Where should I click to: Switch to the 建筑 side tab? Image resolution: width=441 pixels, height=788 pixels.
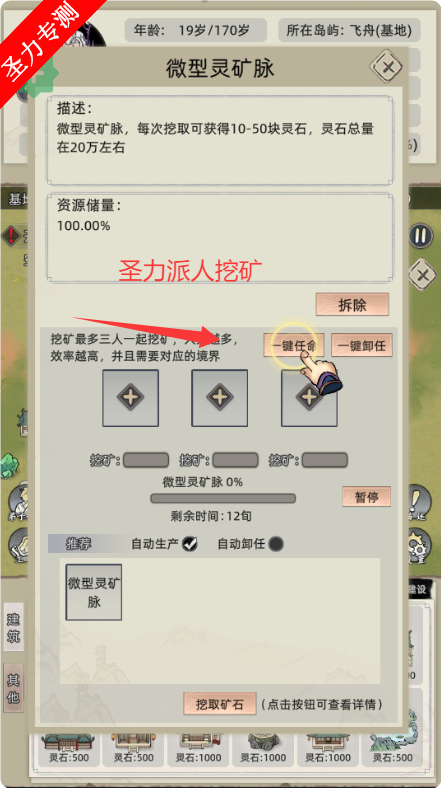pos(13,627)
